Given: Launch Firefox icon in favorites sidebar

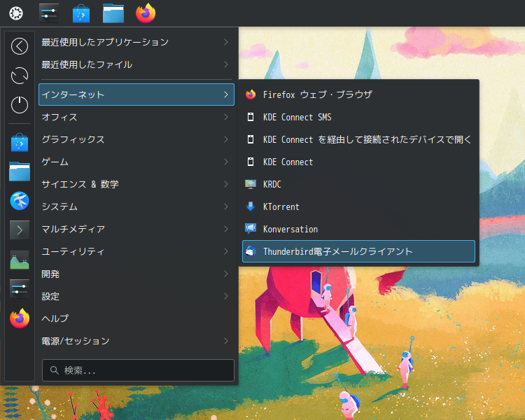Looking at the screenshot, I should pos(20,318).
